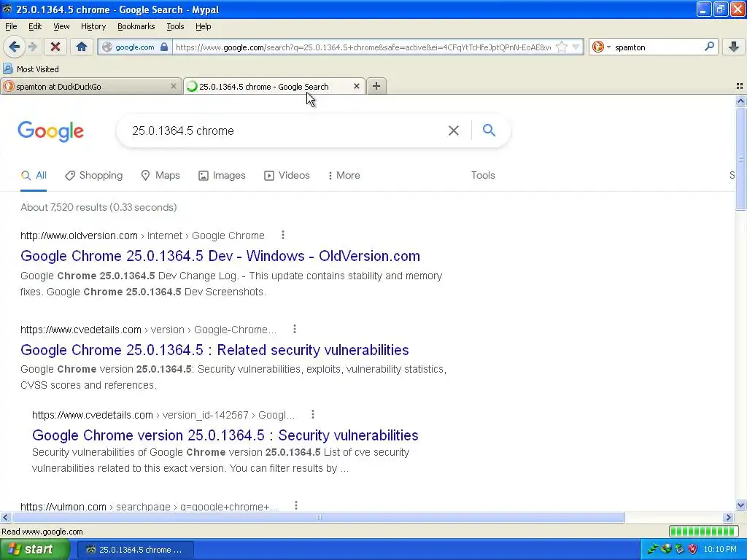Click the horizontal scrollbar left arrow
The width and height of the screenshot is (747, 560).
[5, 517]
